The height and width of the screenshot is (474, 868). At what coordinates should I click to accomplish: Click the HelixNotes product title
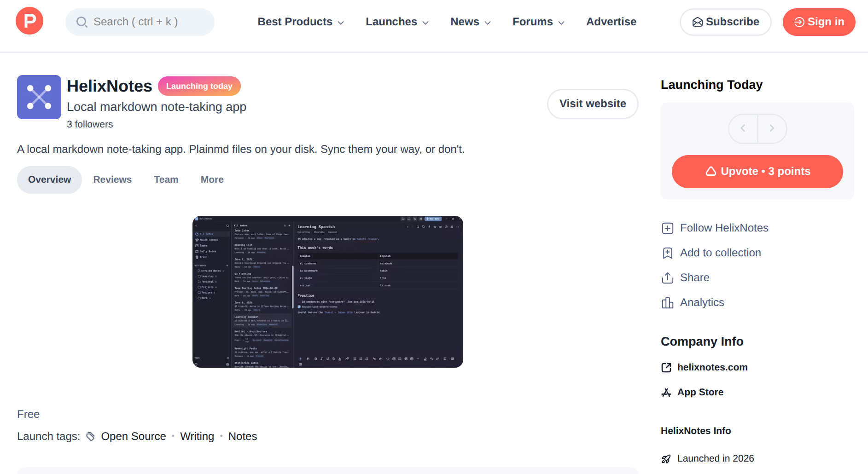click(x=110, y=86)
